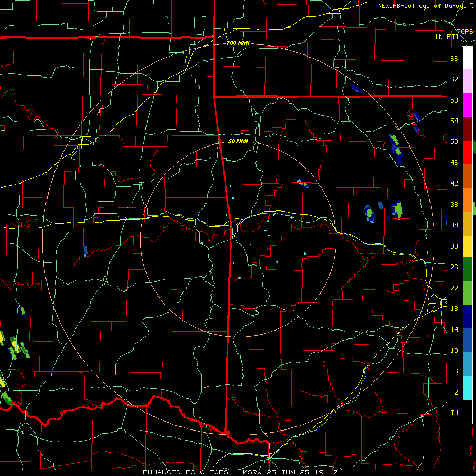The image size is (476, 476).
Task: Click the legend value '2'
Action: [456, 392]
